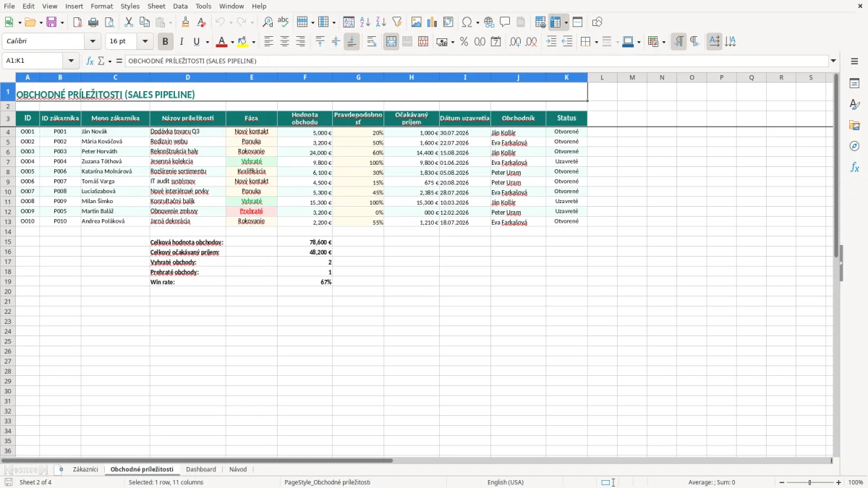Expand the Save button dropdown arrow
Screen dimensions: 868x488
[62, 22]
